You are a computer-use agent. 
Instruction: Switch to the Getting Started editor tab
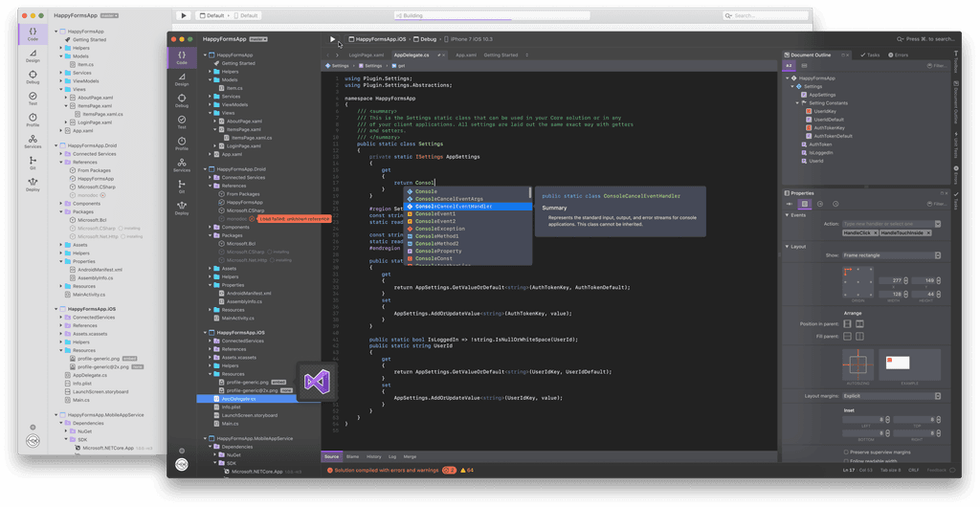tap(501, 55)
